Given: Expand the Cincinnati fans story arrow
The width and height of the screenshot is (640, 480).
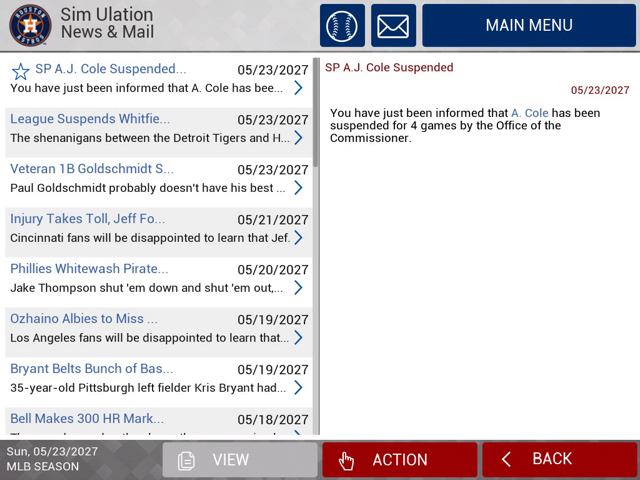Looking at the screenshot, I should [x=298, y=238].
